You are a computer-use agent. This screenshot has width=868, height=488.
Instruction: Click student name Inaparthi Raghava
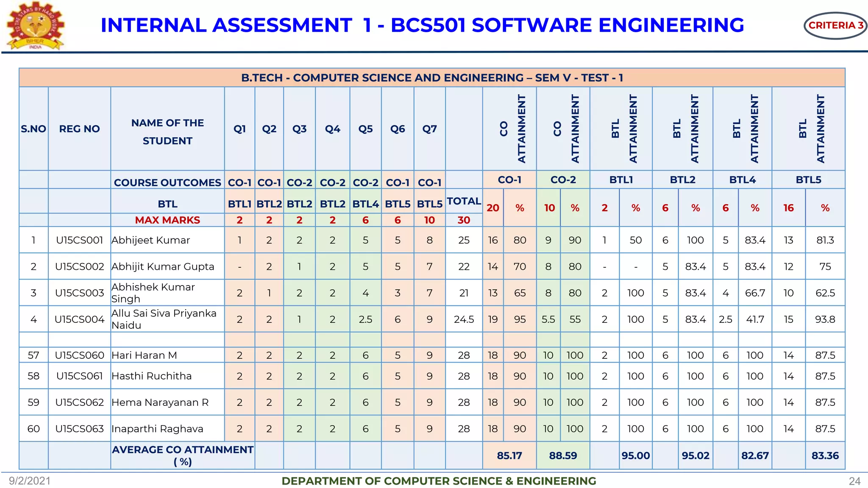[157, 429]
